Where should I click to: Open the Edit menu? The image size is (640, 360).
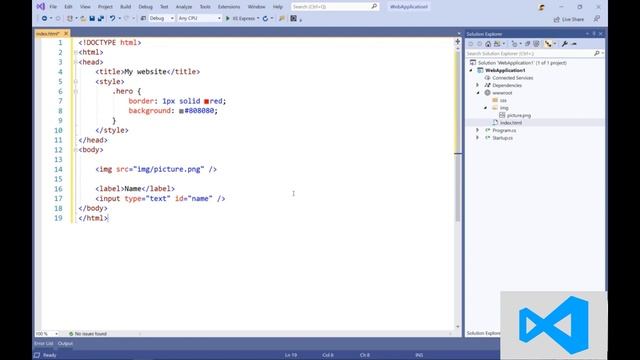click(68, 7)
